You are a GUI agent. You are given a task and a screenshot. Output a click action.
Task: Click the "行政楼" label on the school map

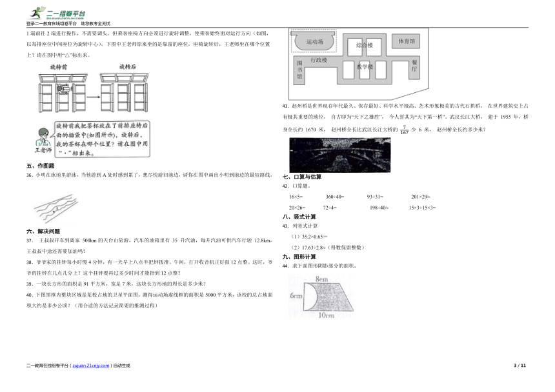319,60
